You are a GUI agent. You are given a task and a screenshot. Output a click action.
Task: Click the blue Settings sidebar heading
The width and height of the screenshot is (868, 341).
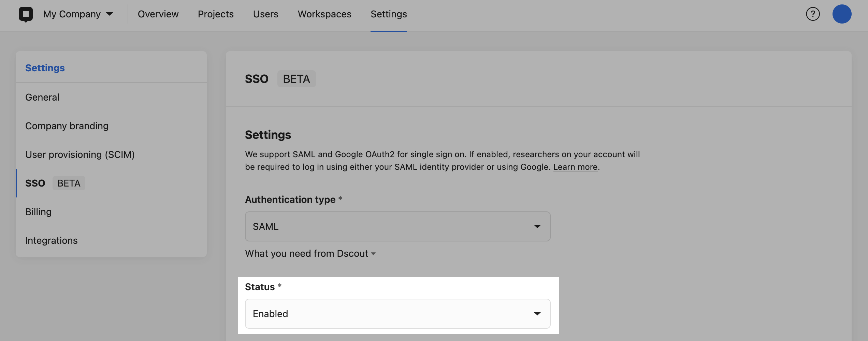45,68
